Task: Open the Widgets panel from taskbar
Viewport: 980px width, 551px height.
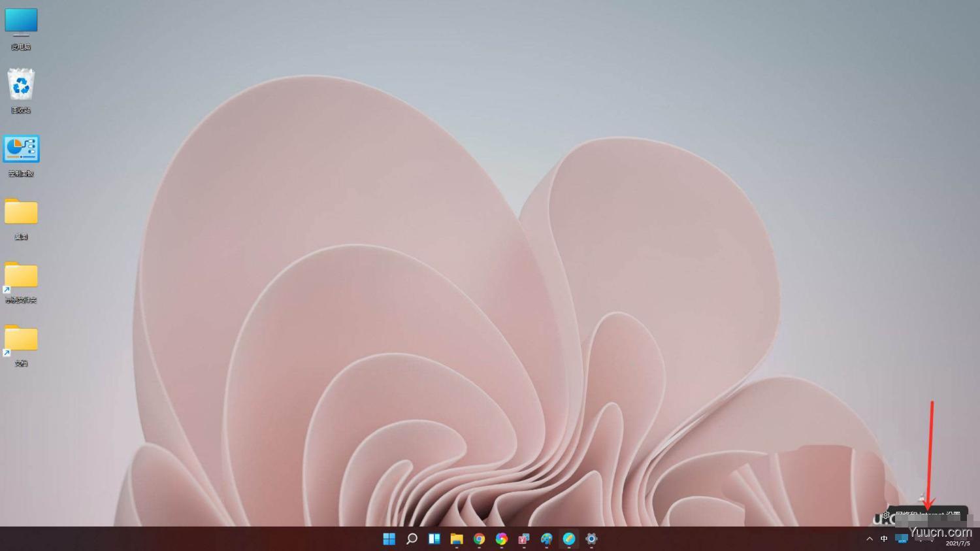Action: coord(434,539)
